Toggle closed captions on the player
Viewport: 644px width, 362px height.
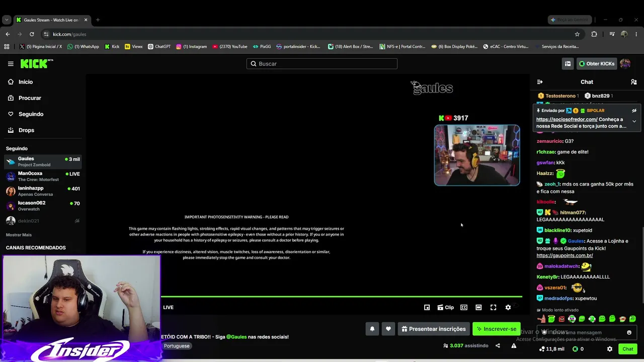click(464, 308)
